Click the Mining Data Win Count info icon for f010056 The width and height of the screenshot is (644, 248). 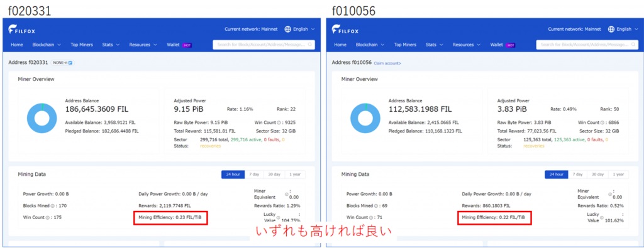[x=370, y=218]
